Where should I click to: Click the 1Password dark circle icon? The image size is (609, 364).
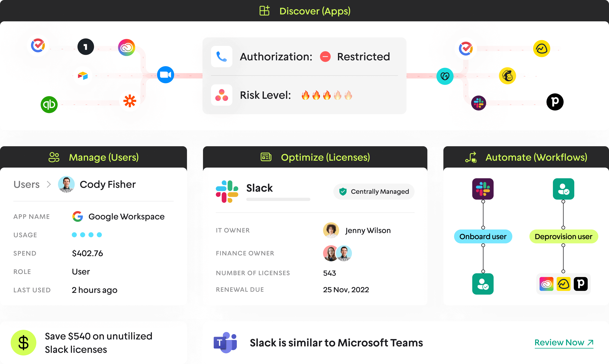coord(86,47)
